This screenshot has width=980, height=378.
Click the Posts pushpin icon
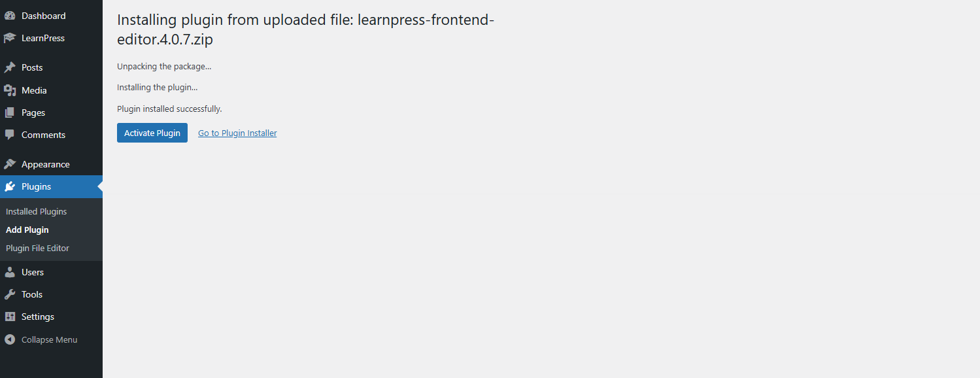[x=10, y=67]
